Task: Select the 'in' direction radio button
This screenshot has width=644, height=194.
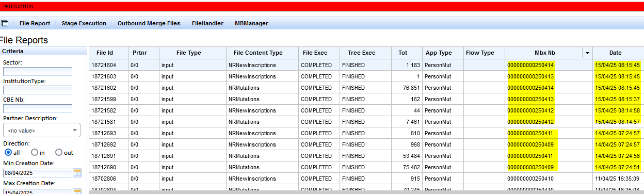Action: [x=34, y=153]
